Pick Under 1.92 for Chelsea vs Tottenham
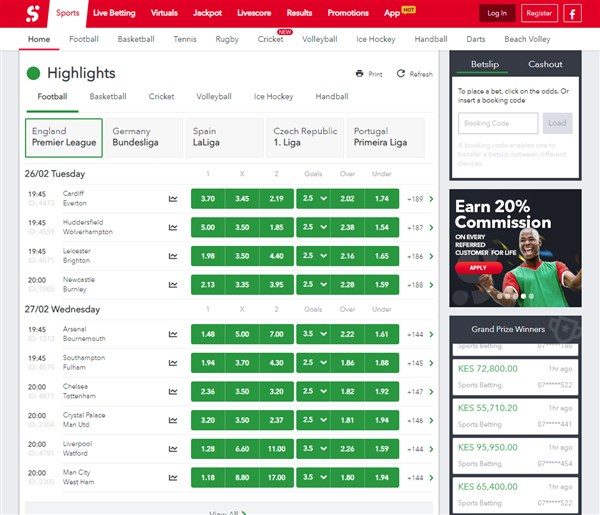 coord(382,391)
